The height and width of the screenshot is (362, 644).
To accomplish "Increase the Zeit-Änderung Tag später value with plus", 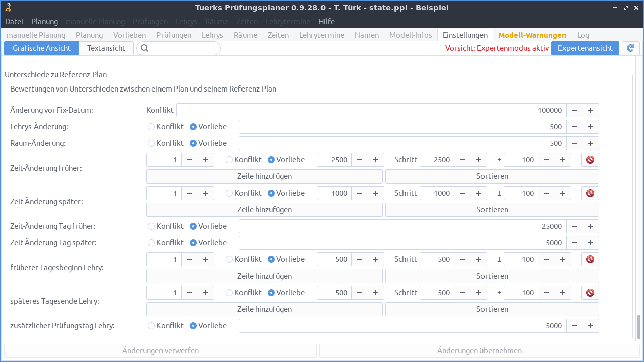I will (591, 243).
